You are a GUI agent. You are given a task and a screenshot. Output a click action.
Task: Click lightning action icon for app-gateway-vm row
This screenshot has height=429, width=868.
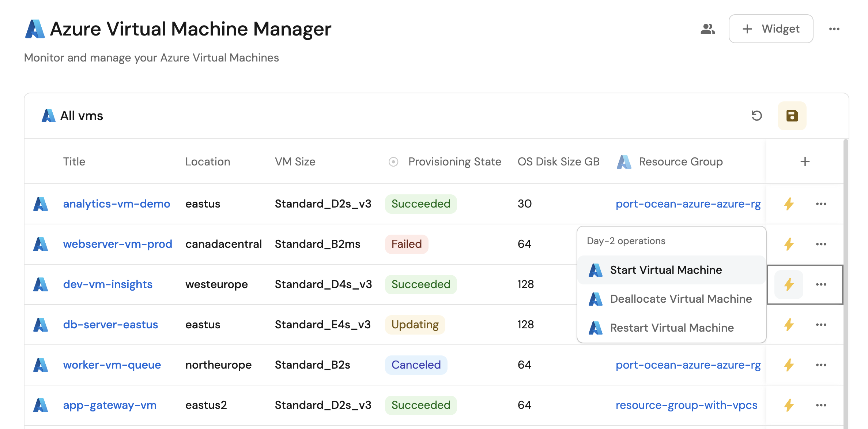coord(789,405)
